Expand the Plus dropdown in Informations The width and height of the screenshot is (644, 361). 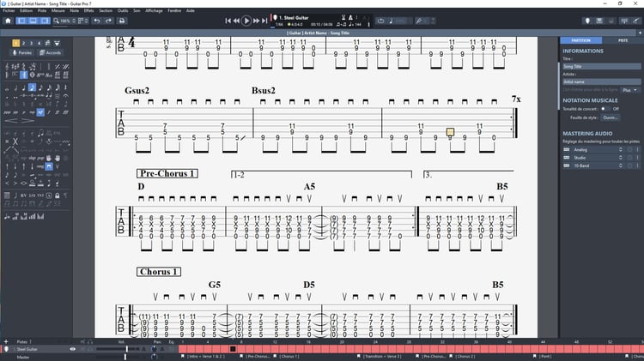tap(629, 90)
